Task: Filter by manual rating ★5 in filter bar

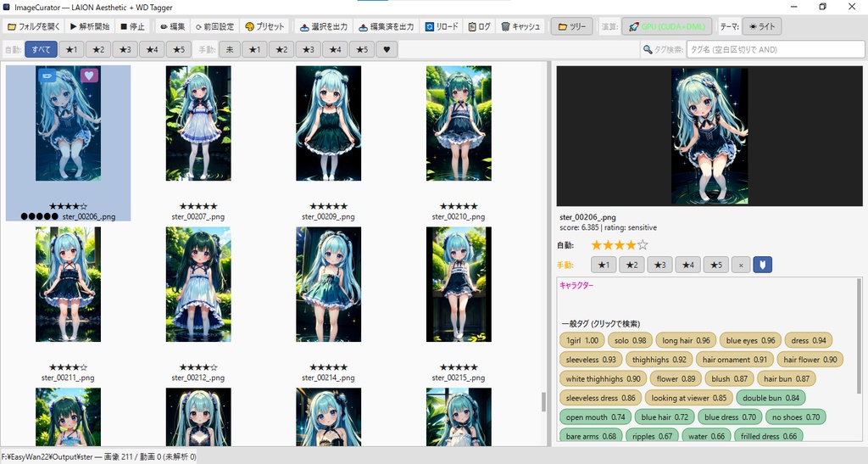Action: click(362, 50)
